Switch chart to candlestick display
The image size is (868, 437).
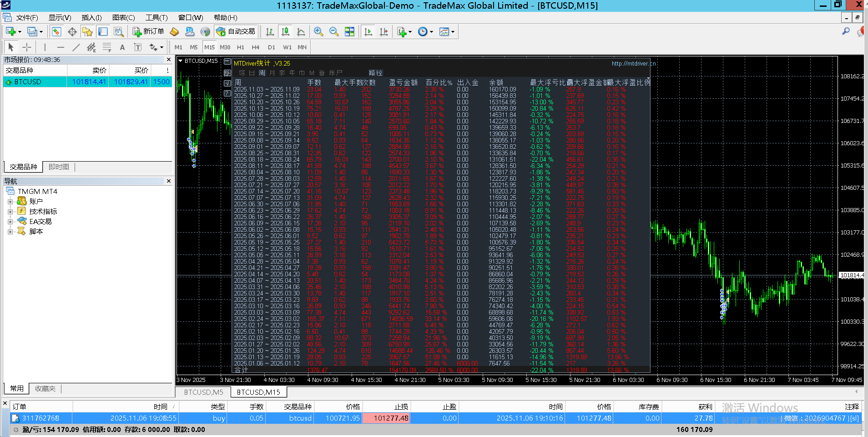point(285,31)
